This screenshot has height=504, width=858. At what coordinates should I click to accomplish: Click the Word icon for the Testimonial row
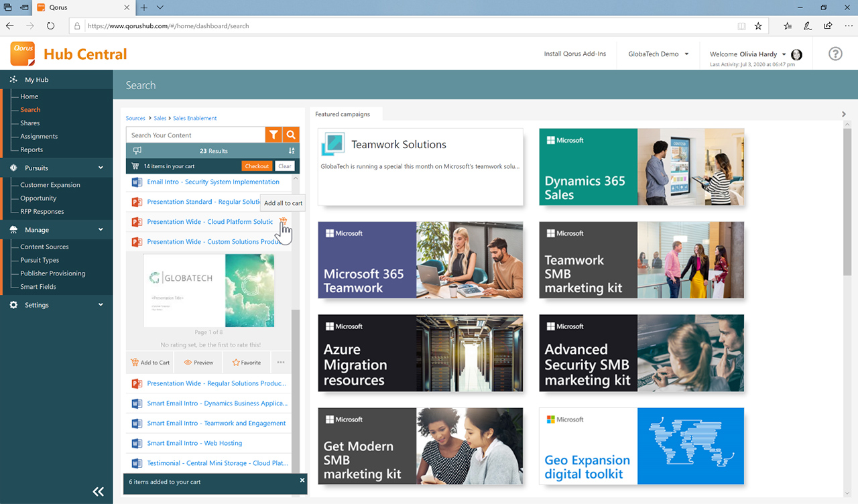(137, 463)
